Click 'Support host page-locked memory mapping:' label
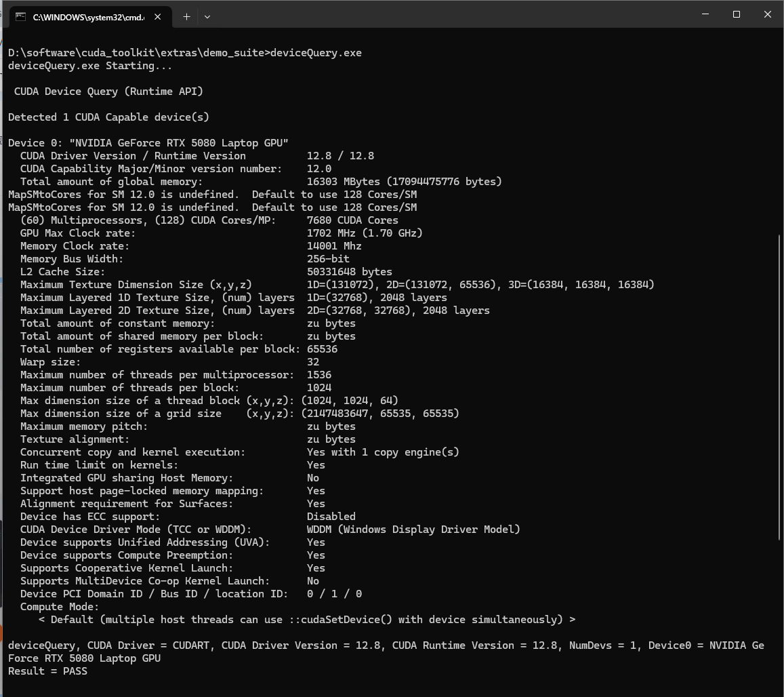This screenshot has width=784, height=697. [x=142, y=492]
